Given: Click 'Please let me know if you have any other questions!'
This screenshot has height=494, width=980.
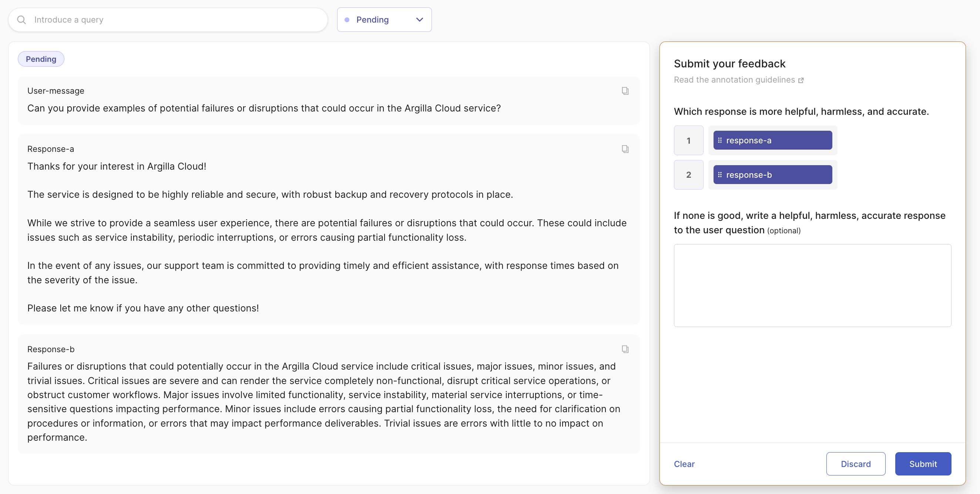Looking at the screenshot, I should 143,308.
